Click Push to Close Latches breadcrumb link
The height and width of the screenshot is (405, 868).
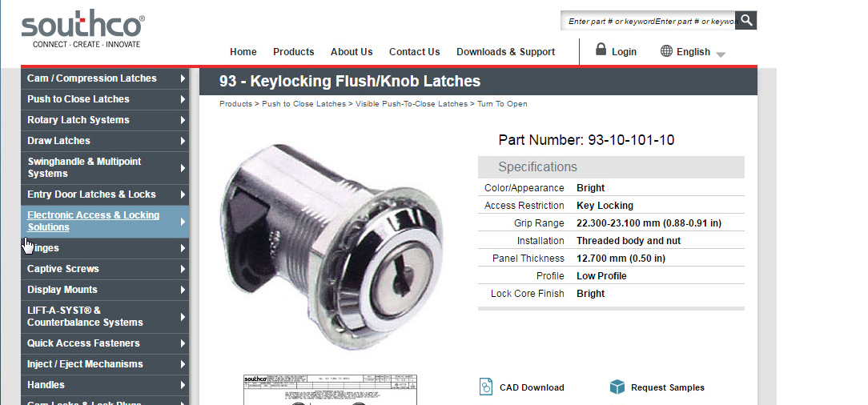pos(303,104)
